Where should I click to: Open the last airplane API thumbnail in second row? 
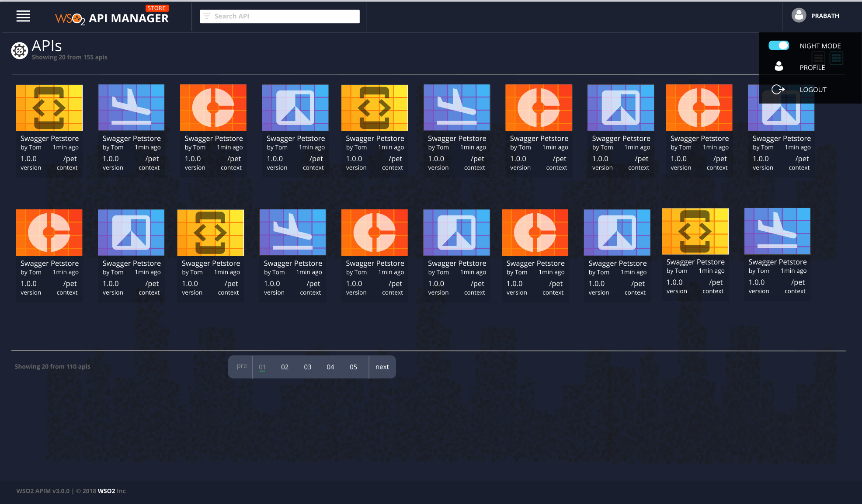click(x=777, y=231)
